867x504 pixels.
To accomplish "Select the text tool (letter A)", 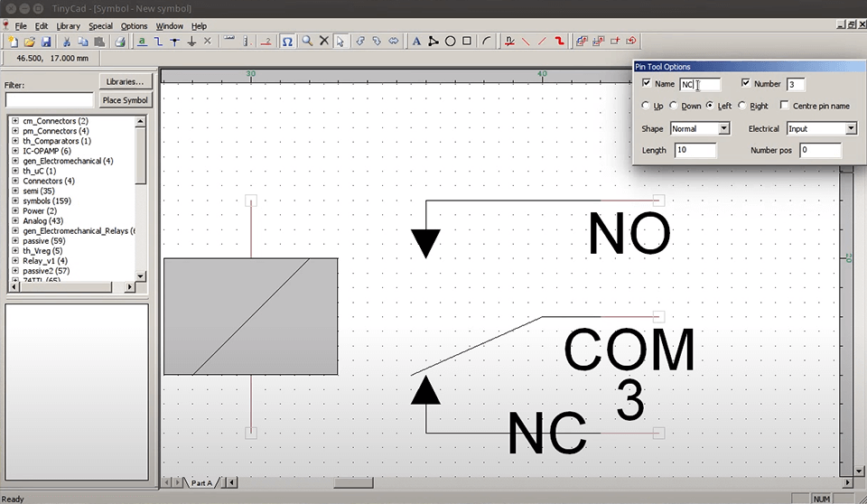I will point(416,42).
